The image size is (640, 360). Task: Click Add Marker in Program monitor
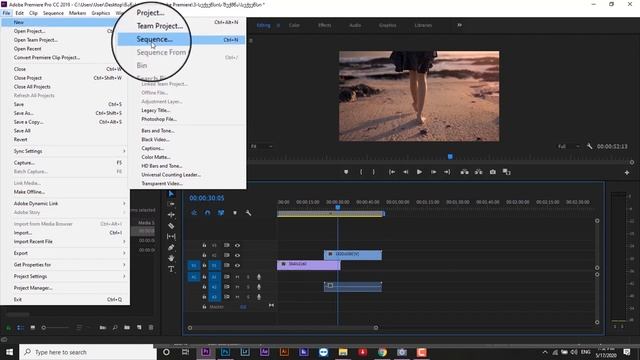[346, 172]
